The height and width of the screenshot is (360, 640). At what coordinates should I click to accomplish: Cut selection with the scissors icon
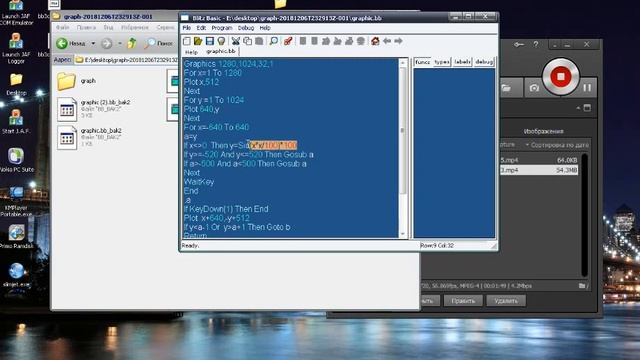click(236, 41)
